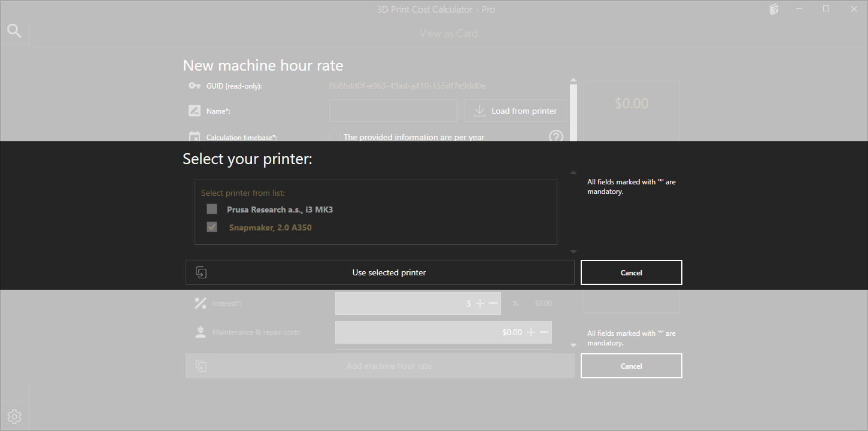This screenshot has width=868, height=431.
Task: Click the worker icon beside Maintenance & repair costs
Action: [x=201, y=332]
